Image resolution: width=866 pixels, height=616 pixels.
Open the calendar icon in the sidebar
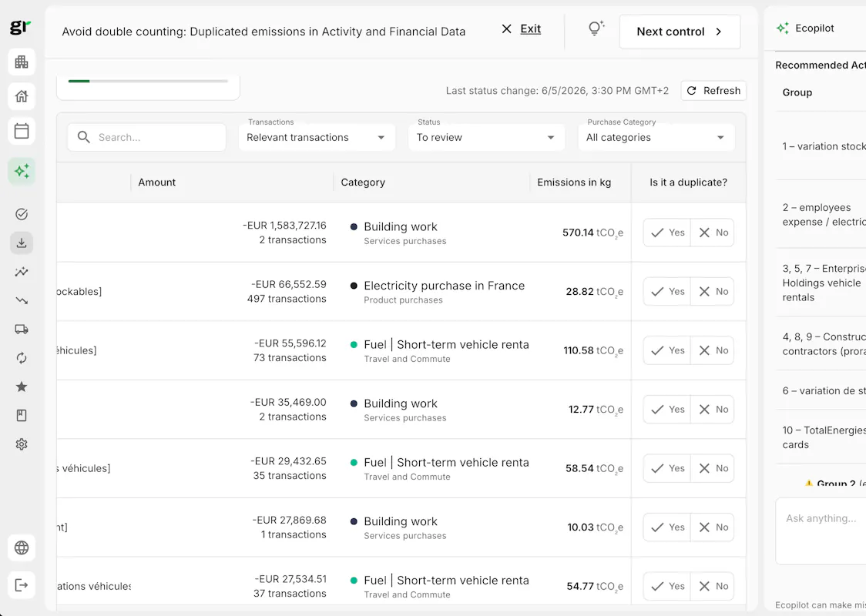(22, 131)
